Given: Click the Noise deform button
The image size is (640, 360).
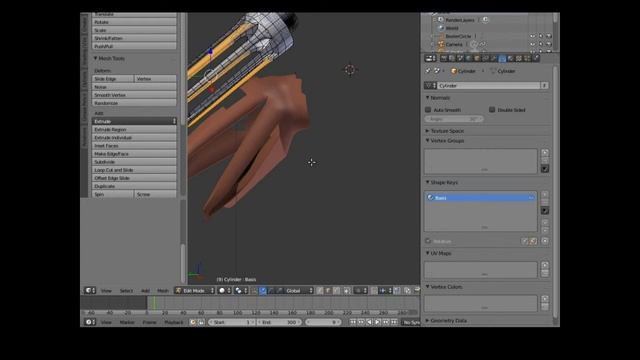Looking at the screenshot, I should click(134, 87).
